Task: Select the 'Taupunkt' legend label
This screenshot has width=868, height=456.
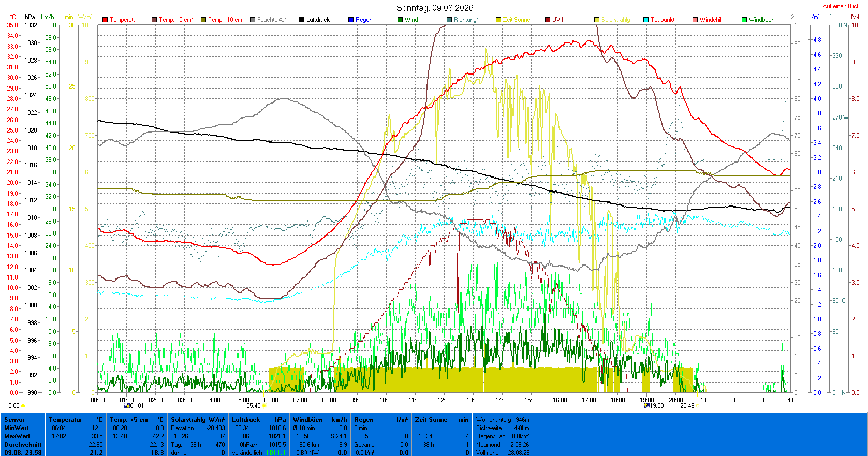Action: (663, 20)
